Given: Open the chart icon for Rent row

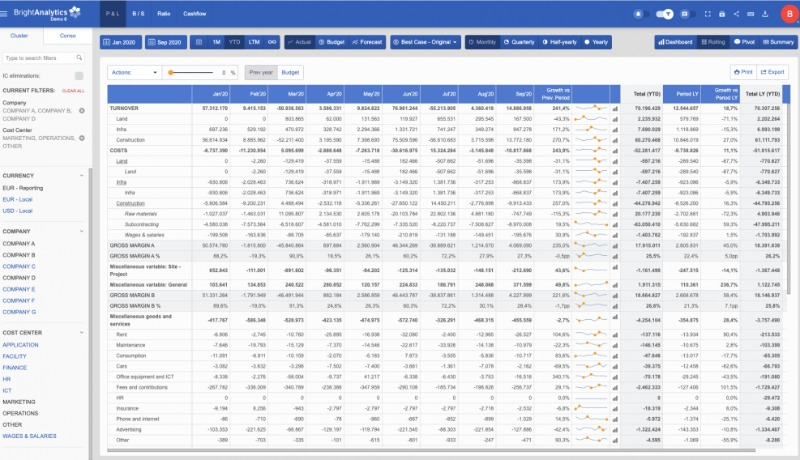Looking at the screenshot, I should (615, 335).
